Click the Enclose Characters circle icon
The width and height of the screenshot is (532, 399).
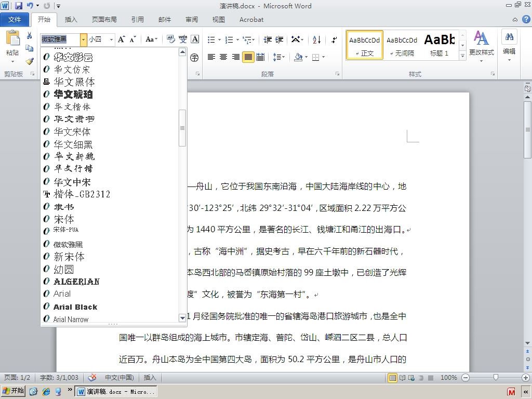194,57
